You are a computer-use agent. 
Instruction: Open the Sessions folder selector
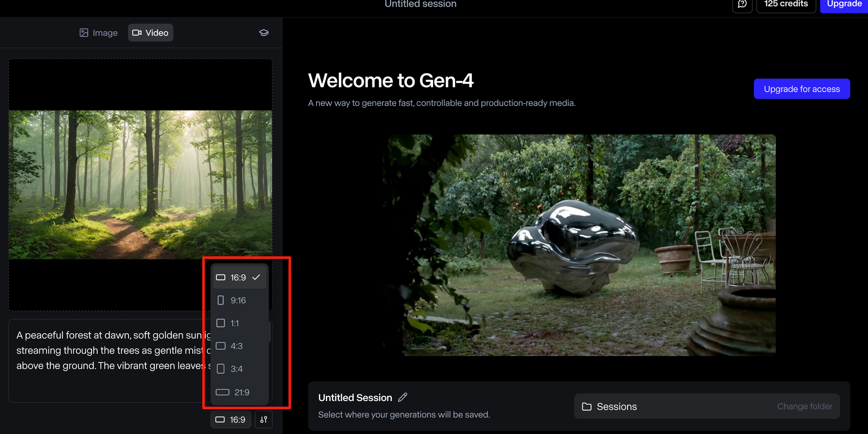click(707, 407)
